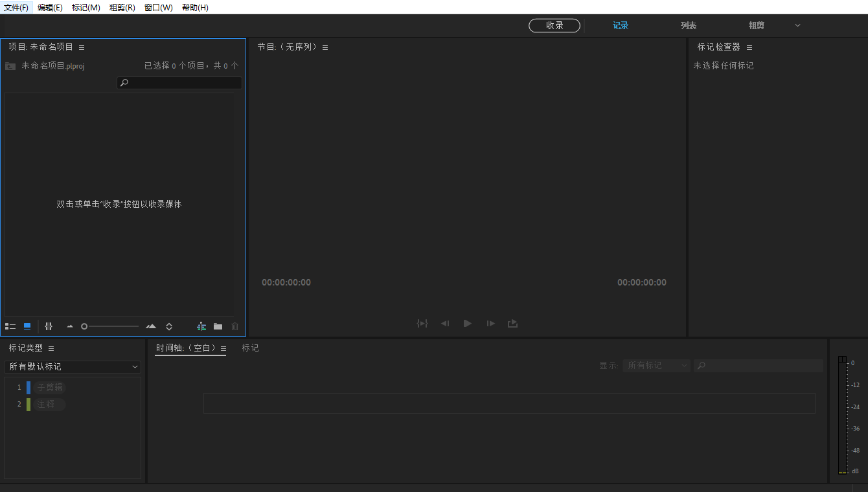Screen dimensions: 868x492
Task: Click the small mountain zoom-out icon
Action: pos(70,327)
